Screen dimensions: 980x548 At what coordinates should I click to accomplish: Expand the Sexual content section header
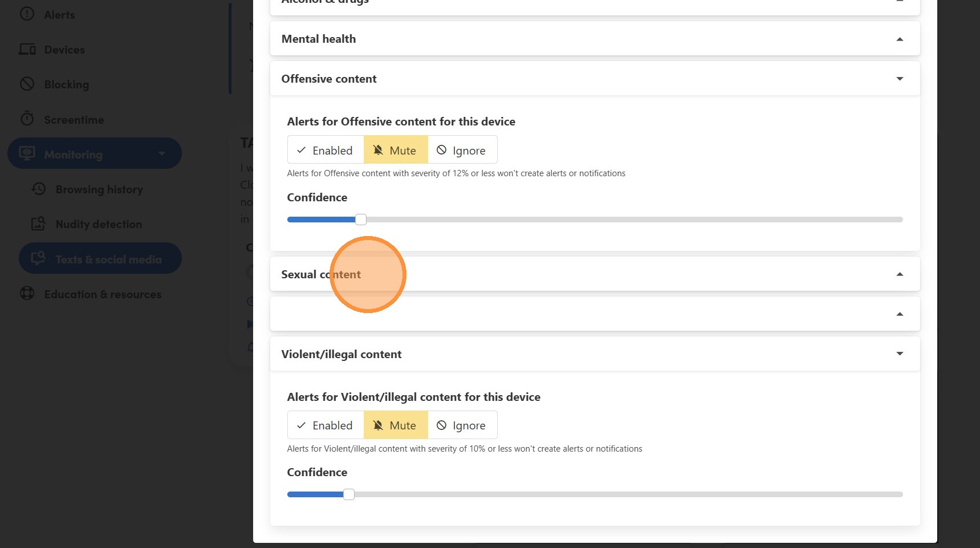coord(900,274)
